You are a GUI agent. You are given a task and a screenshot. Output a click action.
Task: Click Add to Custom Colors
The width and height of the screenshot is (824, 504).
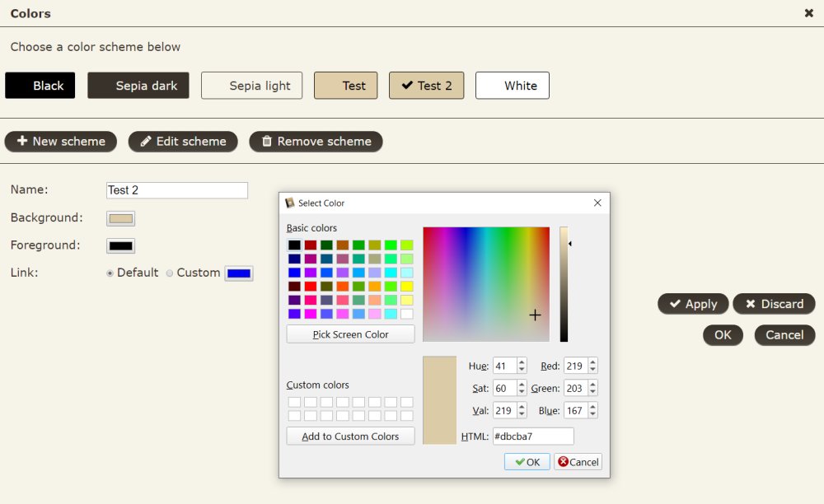tap(350, 436)
